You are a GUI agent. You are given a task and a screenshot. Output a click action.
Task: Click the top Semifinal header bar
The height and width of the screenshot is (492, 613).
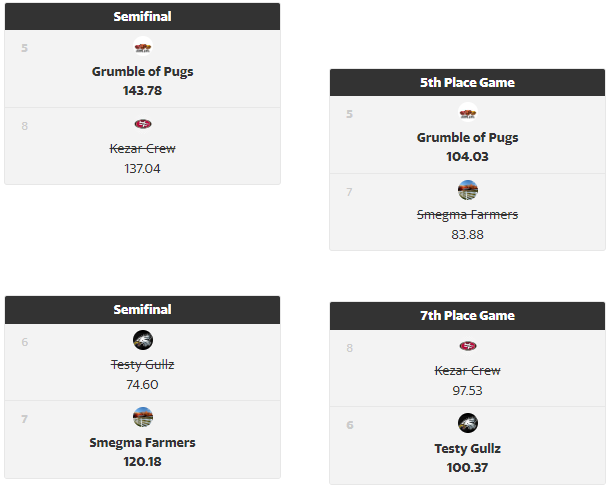click(x=142, y=16)
